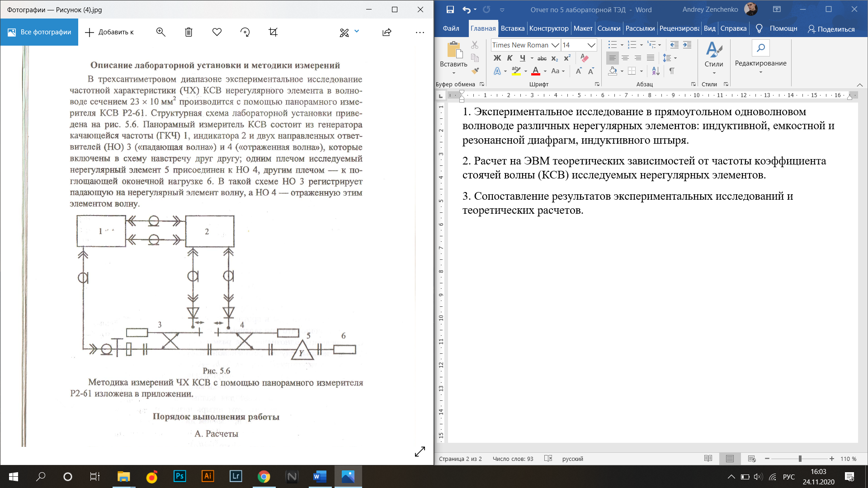This screenshot has width=868, height=488.
Task: Open the font size 14 dropdown
Action: tap(591, 45)
